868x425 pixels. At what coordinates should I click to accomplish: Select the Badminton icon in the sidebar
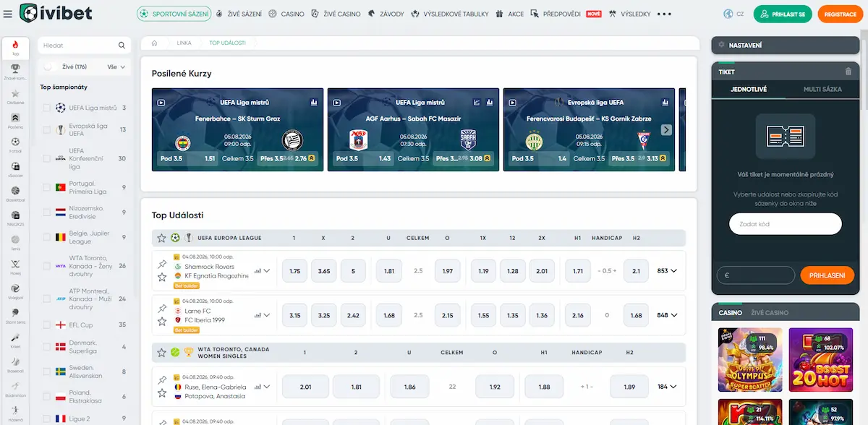point(15,390)
